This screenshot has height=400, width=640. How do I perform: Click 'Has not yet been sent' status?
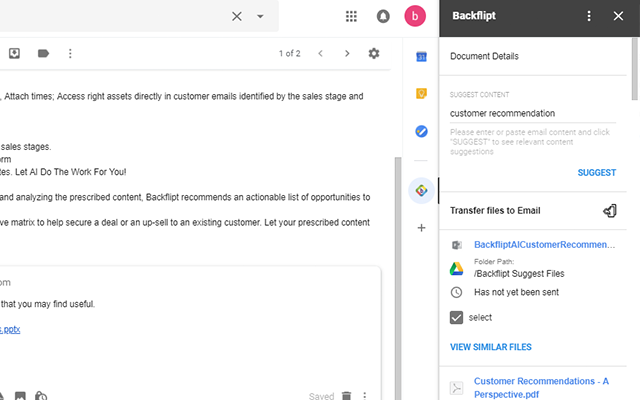[516, 292]
